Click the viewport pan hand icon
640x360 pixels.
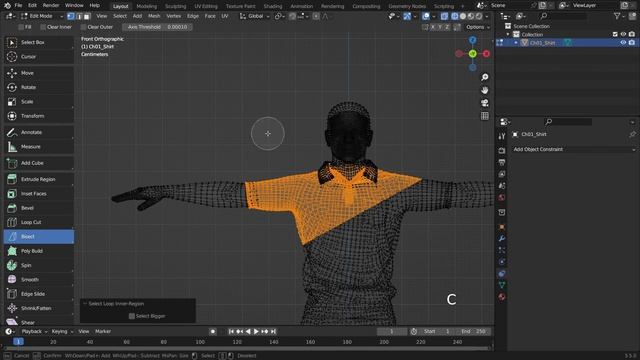(x=484, y=90)
